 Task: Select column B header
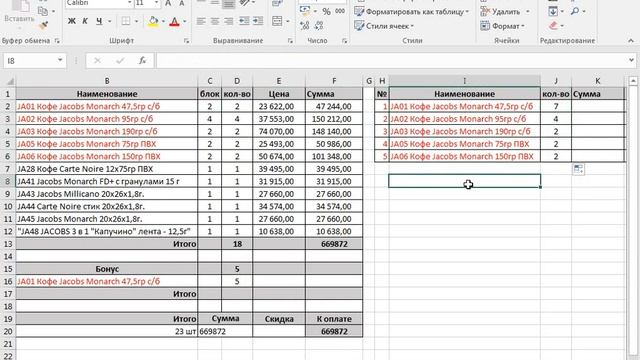click(107, 81)
